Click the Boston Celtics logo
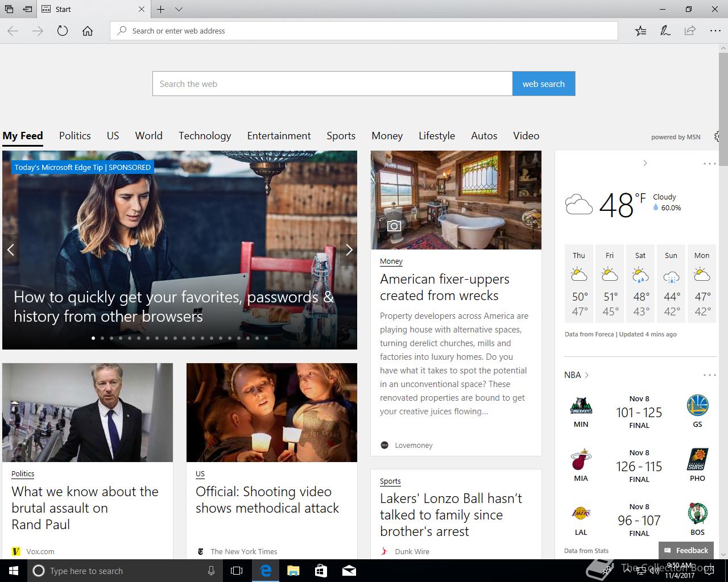Viewport: 728px width, 582px height. click(x=697, y=513)
